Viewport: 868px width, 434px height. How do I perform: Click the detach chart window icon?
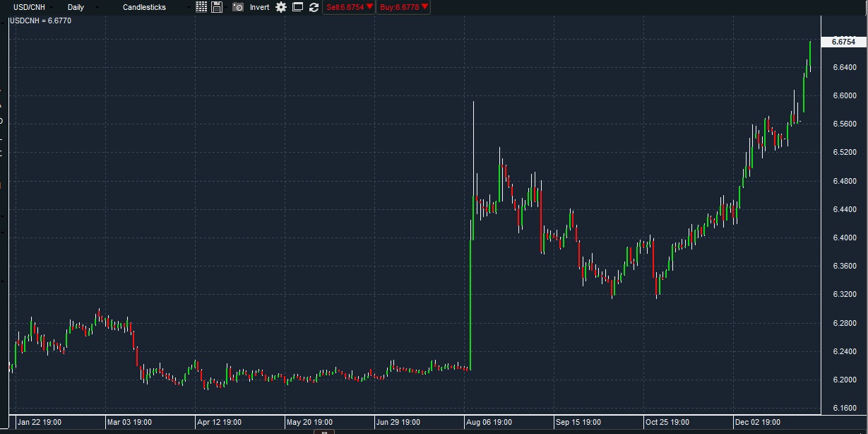[297, 7]
